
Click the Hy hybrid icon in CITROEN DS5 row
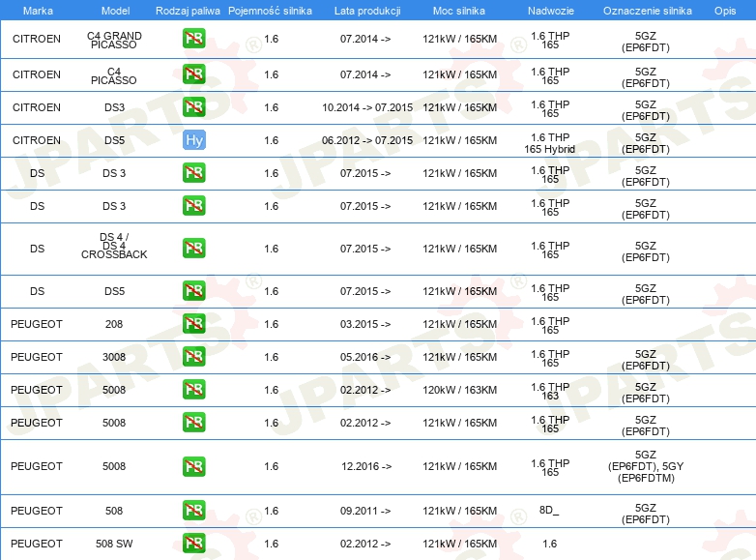pos(193,140)
